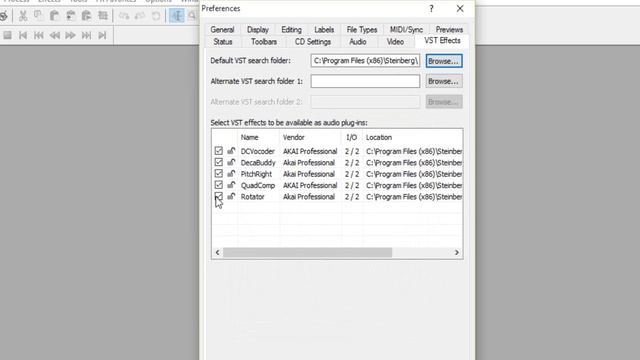Click the lock icon beside PitchRight
The width and height of the screenshot is (640, 360).
pyautogui.click(x=231, y=173)
